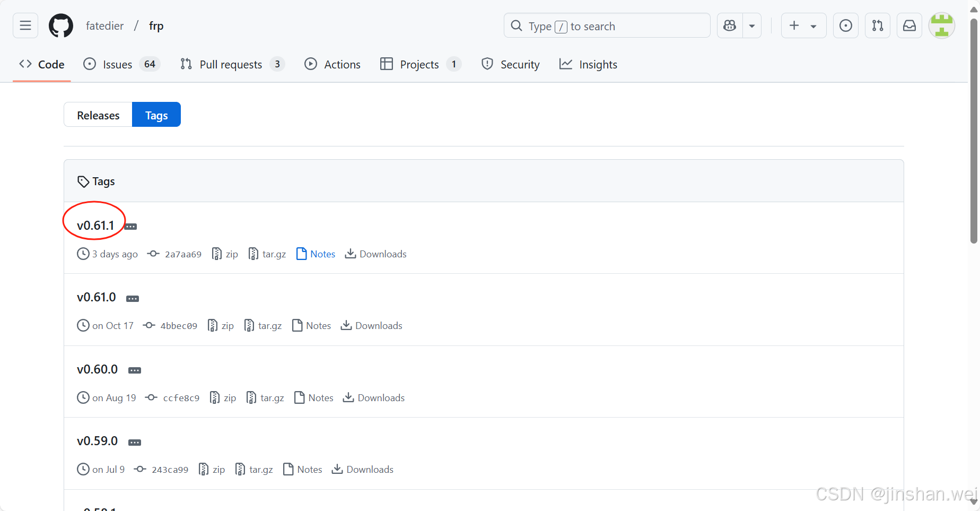Open the Issues icon in header
The height and width of the screenshot is (511, 980).
846,25
